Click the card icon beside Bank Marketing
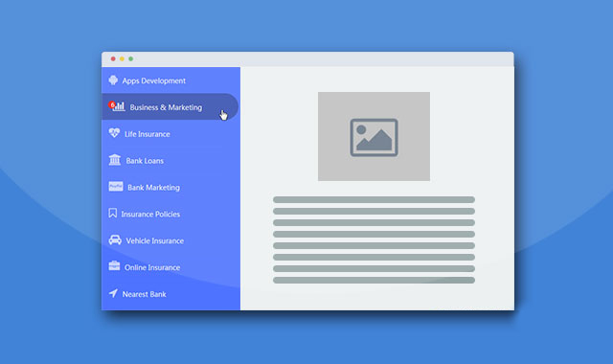 116,187
